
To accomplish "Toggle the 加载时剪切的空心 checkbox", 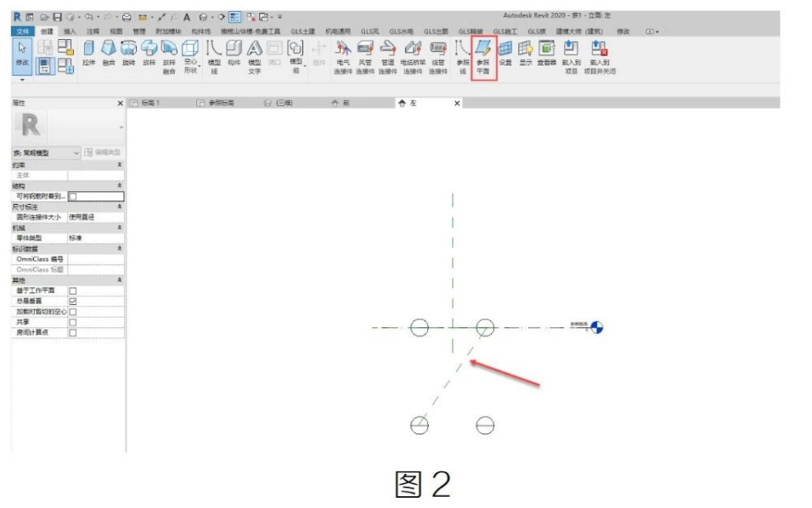I will click(72, 312).
